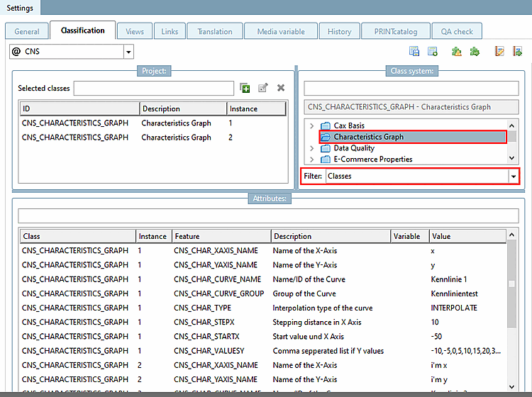
Task: Click the green puzzle warning icon
Action: coord(457,51)
